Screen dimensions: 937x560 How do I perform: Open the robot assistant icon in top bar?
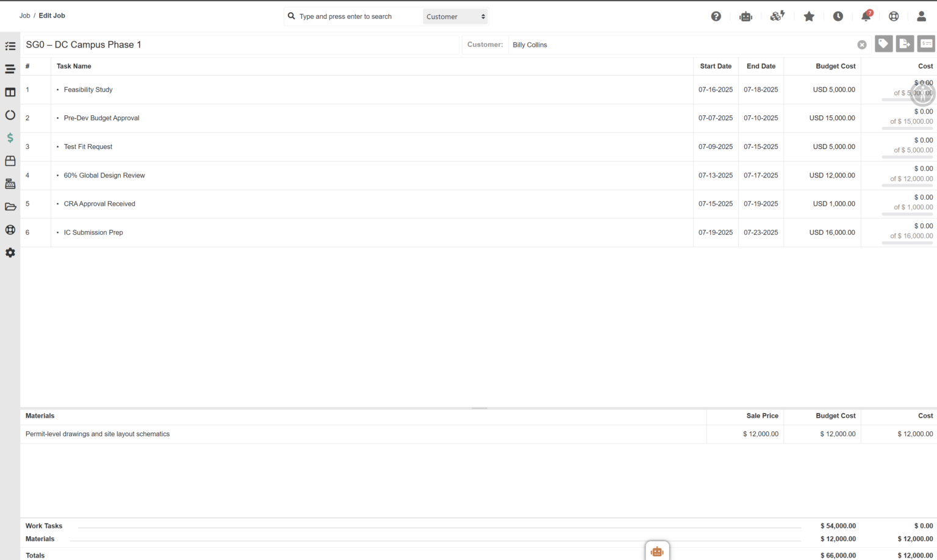point(745,16)
